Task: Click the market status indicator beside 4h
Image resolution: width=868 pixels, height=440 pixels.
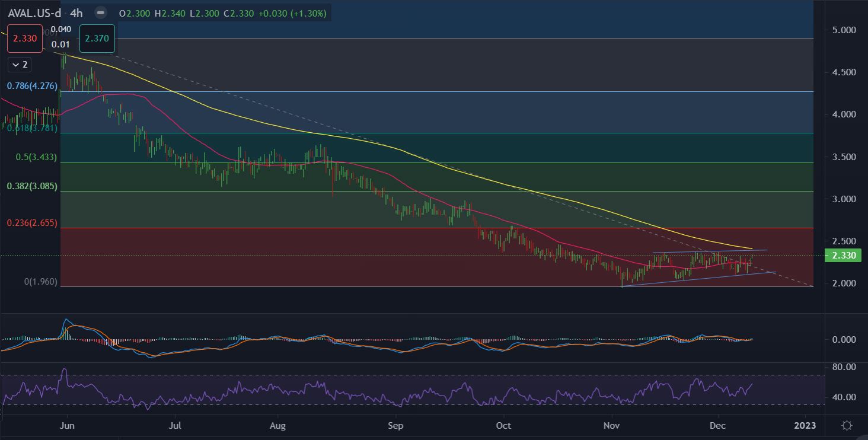Action: (101, 13)
